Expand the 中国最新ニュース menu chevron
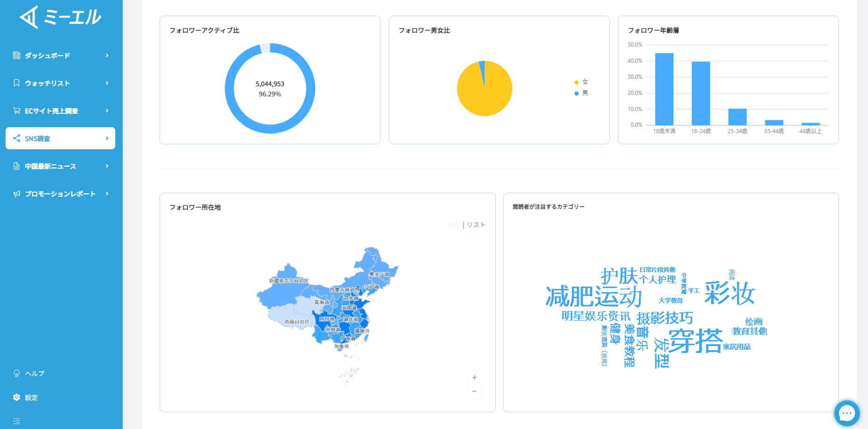868x429 pixels. tap(107, 166)
